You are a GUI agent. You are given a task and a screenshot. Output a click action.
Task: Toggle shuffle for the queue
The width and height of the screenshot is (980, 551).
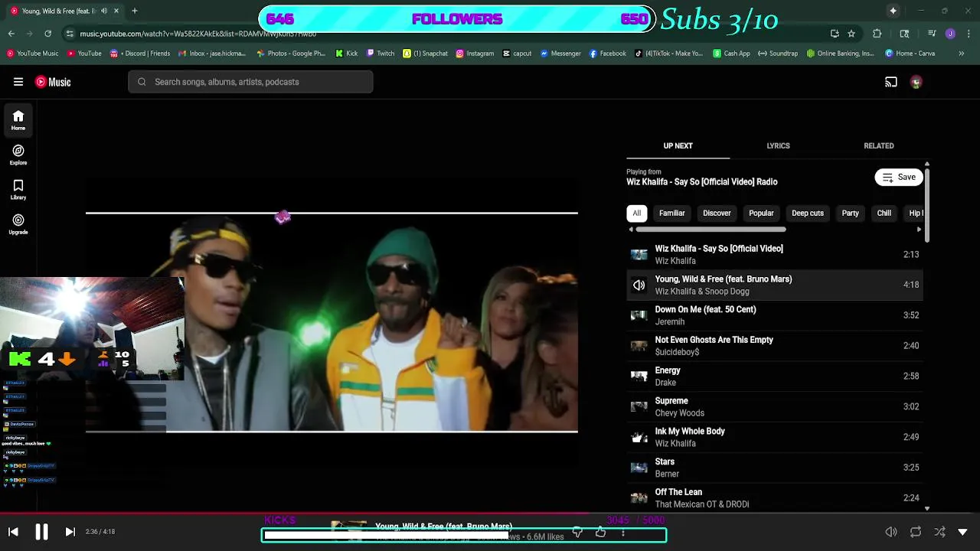click(939, 532)
